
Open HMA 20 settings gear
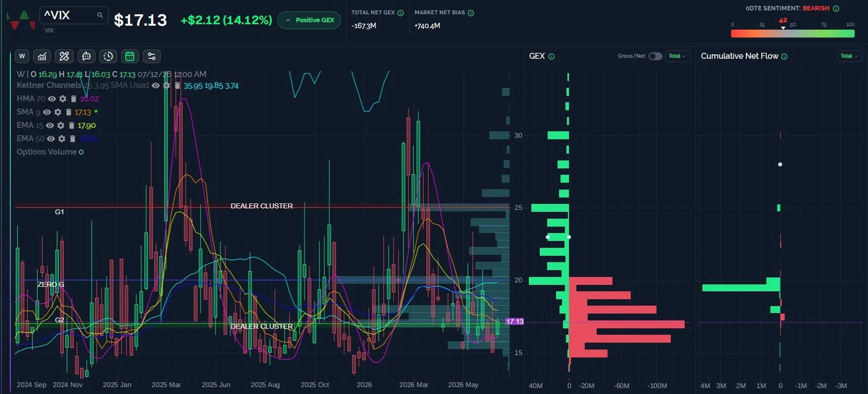click(x=63, y=99)
